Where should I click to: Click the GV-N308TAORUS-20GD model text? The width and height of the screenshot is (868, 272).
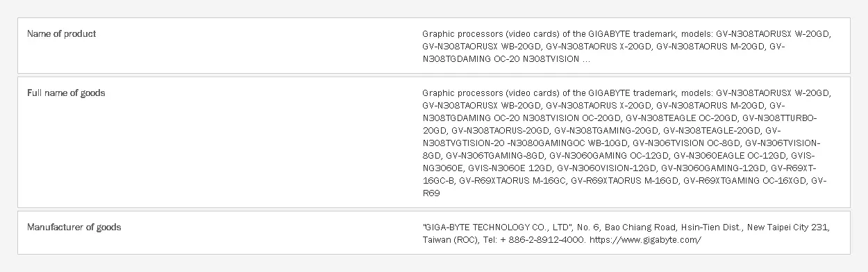pyautogui.click(x=500, y=131)
